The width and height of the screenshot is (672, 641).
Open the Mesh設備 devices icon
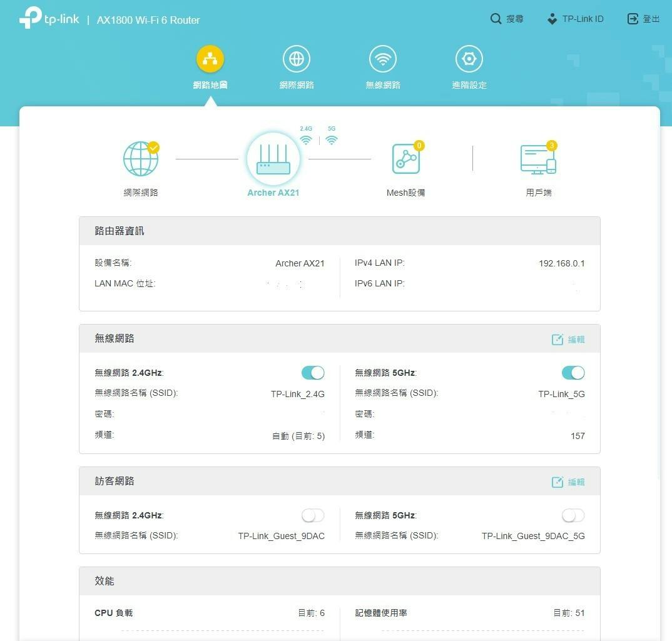coord(405,159)
